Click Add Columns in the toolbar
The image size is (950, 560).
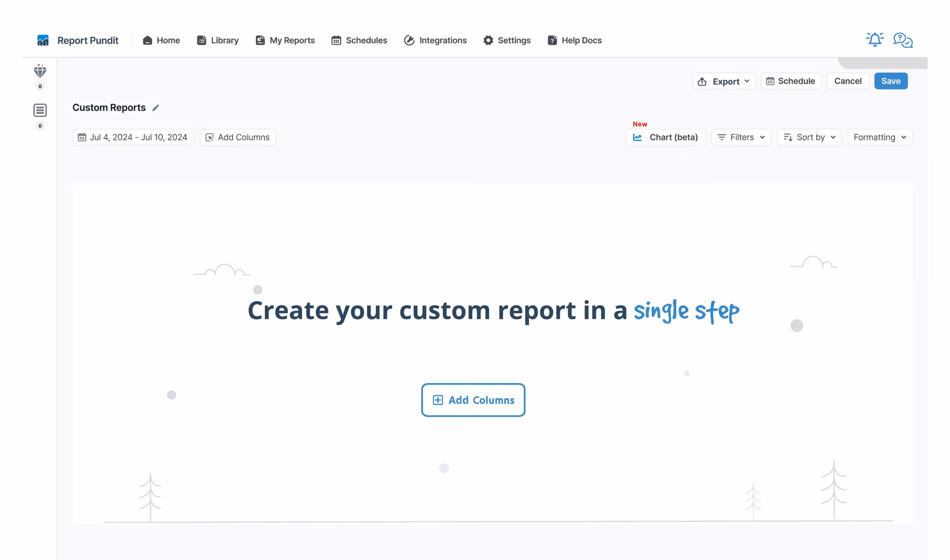pos(237,137)
